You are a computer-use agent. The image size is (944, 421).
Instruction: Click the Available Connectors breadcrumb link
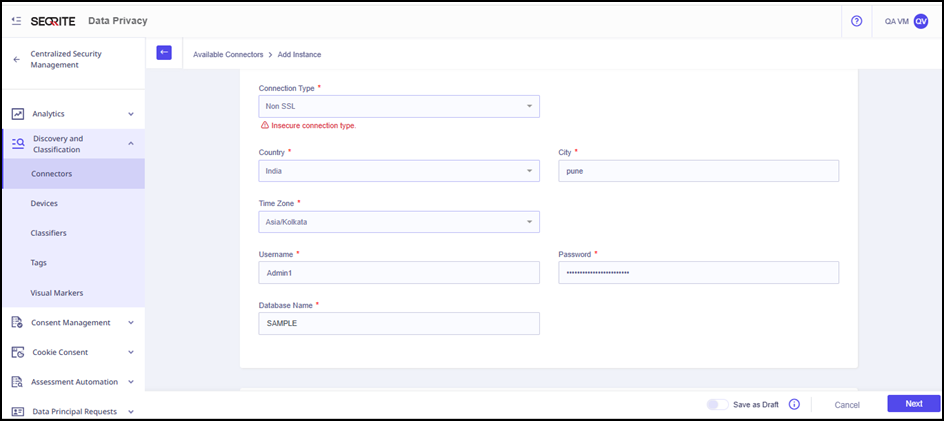(228, 54)
